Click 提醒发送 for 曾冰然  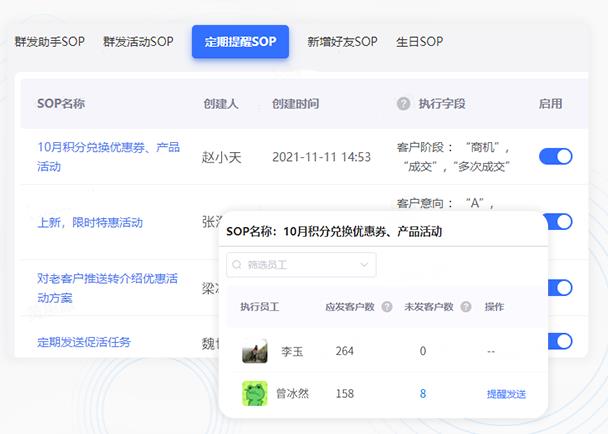click(506, 394)
